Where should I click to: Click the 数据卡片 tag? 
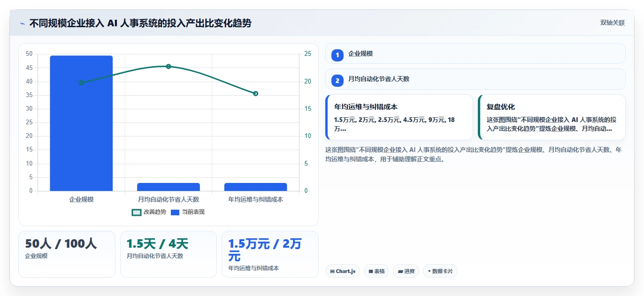pyautogui.click(x=440, y=271)
